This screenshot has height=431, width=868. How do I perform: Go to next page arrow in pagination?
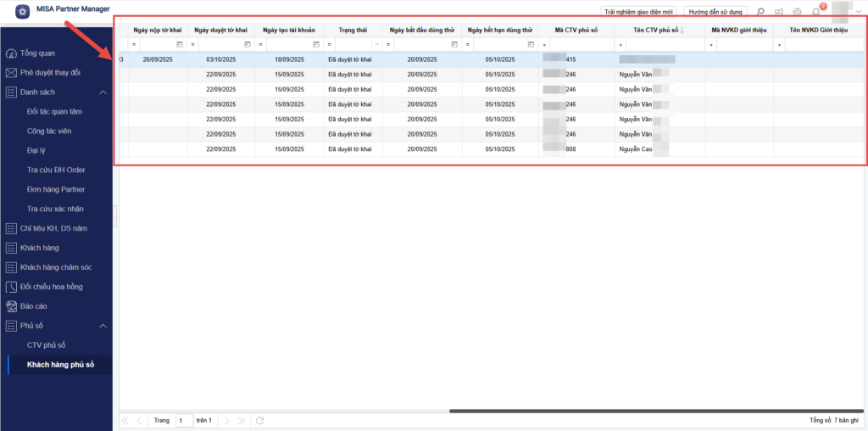pyautogui.click(x=228, y=420)
